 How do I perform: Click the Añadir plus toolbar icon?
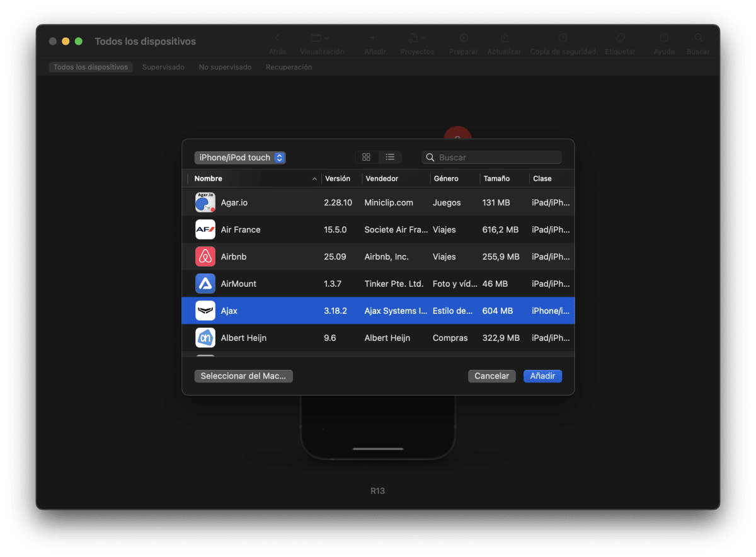coord(373,38)
